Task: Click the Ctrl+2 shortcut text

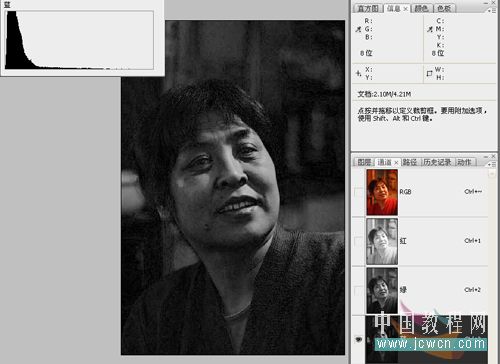Action: click(x=472, y=290)
